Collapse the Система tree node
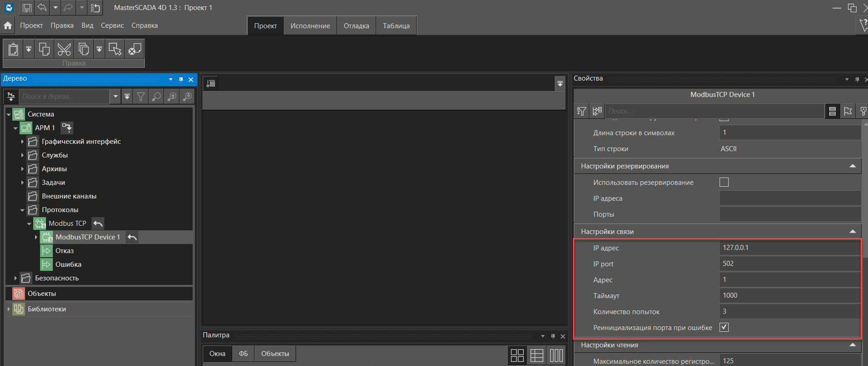This screenshot has height=366, width=868. pyautogui.click(x=9, y=114)
